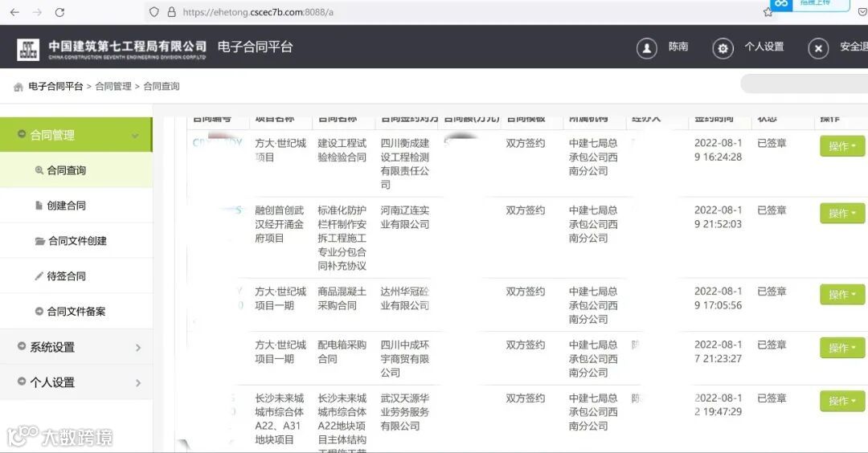Click the 合同查询 breadcrumb
Screen dimensions: 868x453
click(x=161, y=86)
